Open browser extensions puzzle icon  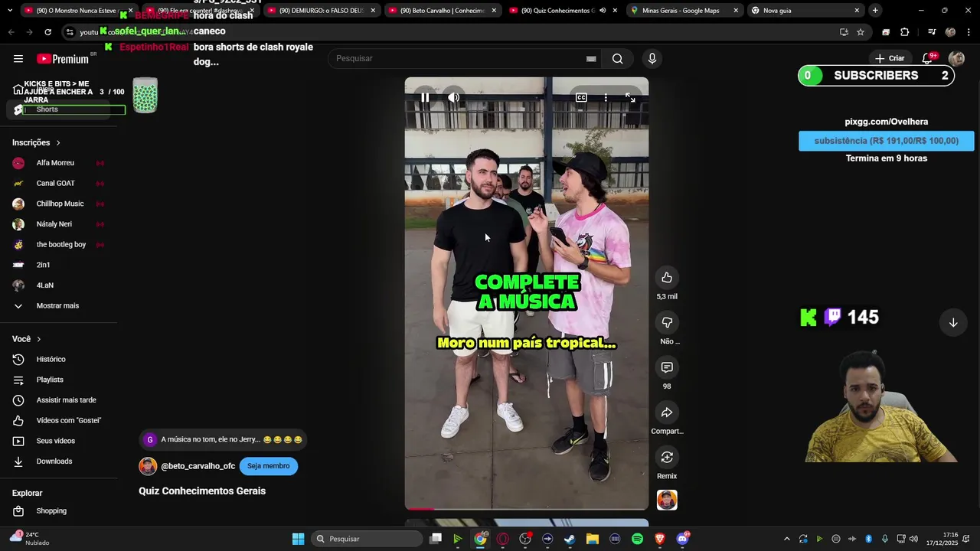tap(905, 32)
